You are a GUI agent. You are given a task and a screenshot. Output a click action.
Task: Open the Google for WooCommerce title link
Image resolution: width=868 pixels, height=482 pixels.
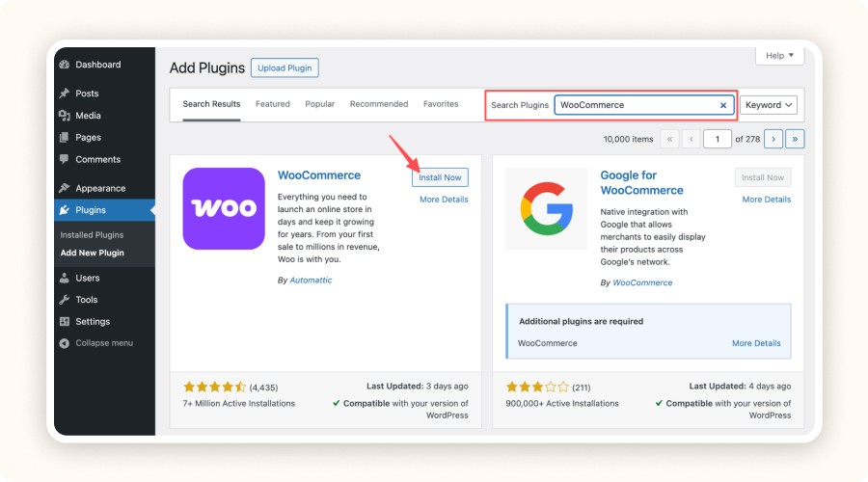pos(642,182)
